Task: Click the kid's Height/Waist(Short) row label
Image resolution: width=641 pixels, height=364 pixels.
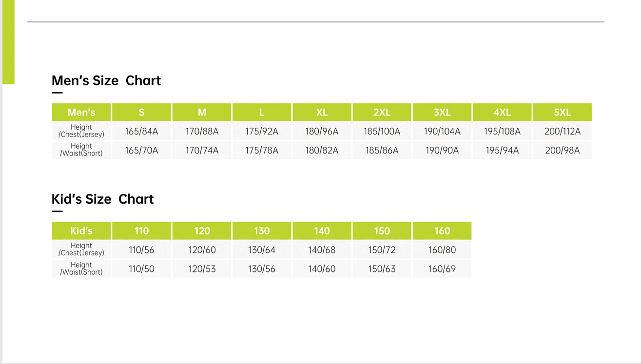Action: pyautogui.click(x=81, y=268)
